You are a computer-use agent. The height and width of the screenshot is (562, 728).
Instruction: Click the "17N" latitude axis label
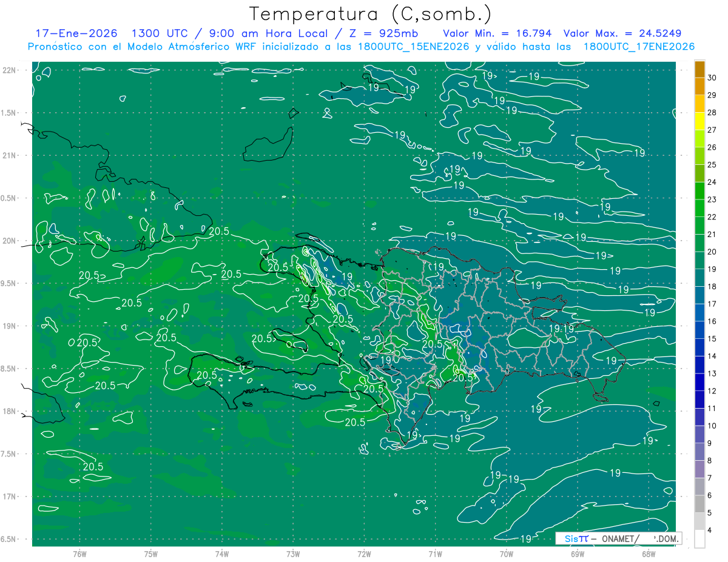click(10, 497)
